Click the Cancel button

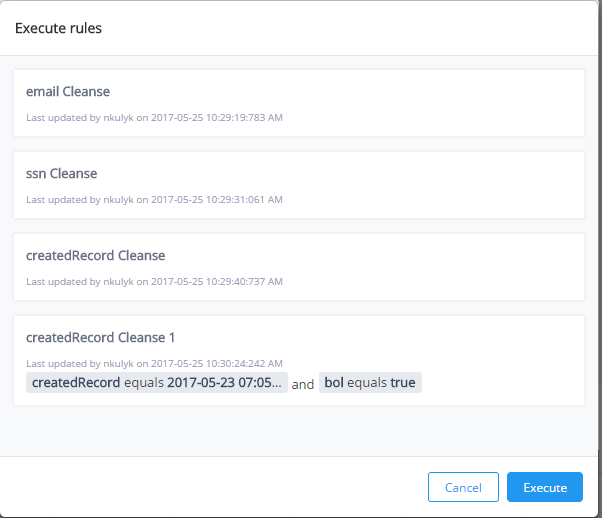463,487
